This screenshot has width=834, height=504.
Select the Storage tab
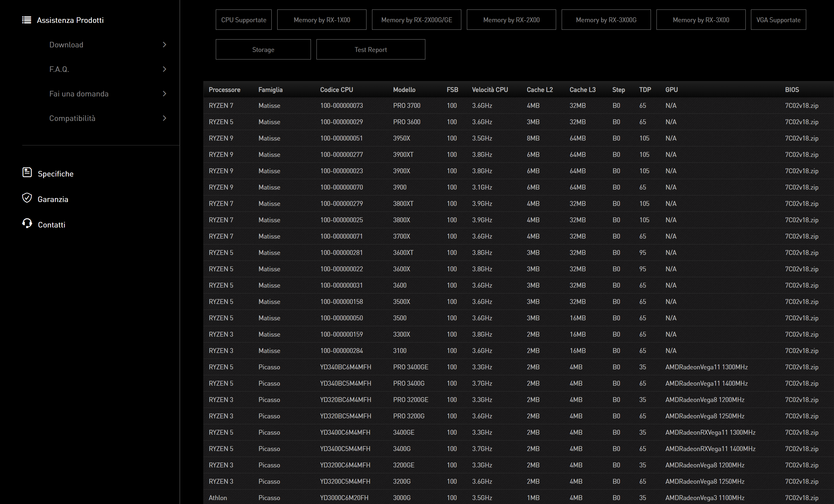[263, 49]
